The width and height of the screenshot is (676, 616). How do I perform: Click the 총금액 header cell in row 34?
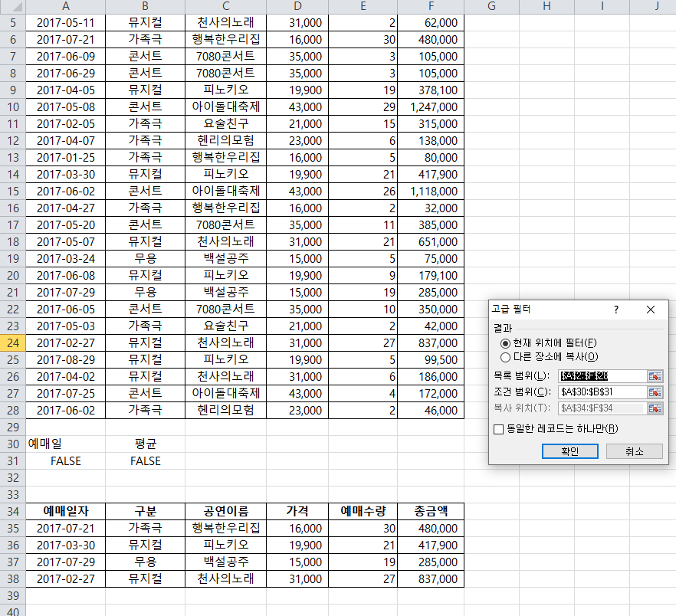coord(430,511)
